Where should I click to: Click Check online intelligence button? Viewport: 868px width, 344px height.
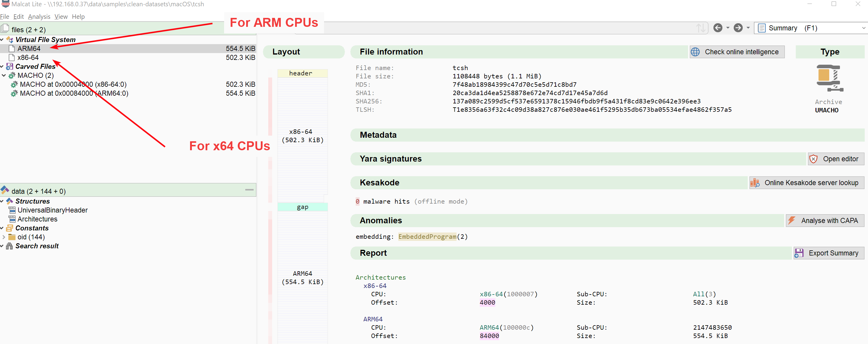click(737, 52)
